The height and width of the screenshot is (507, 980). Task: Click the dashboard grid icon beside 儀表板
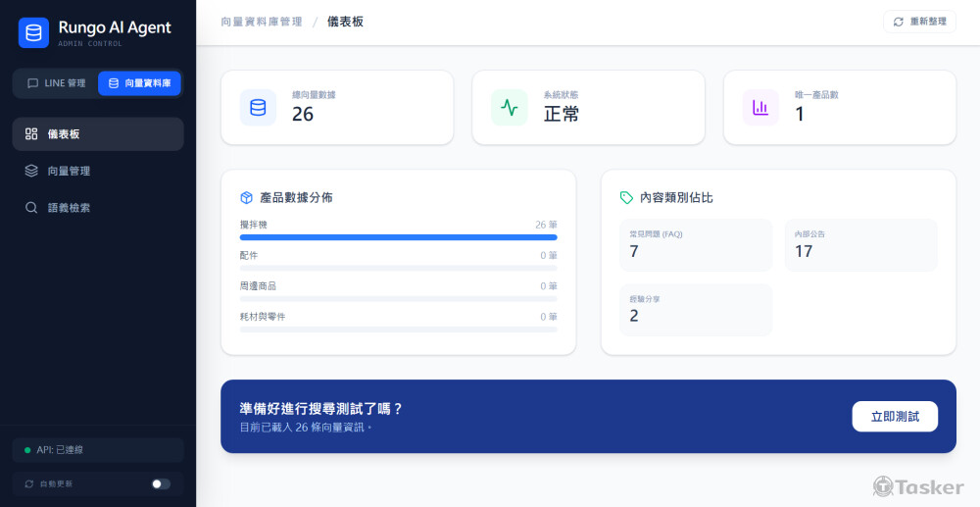(31, 133)
